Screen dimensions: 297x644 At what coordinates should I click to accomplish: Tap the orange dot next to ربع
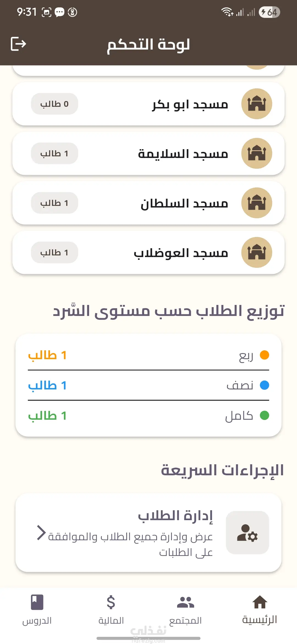tap(264, 355)
